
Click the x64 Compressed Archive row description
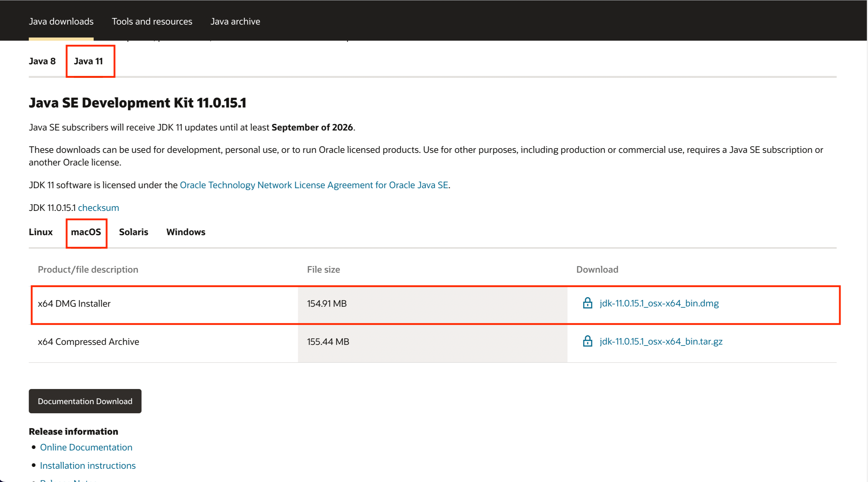click(88, 342)
